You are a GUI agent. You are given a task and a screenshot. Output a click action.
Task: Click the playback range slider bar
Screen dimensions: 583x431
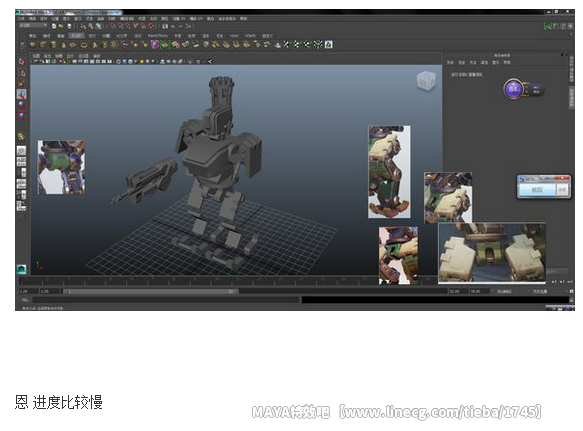(x=150, y=291)
